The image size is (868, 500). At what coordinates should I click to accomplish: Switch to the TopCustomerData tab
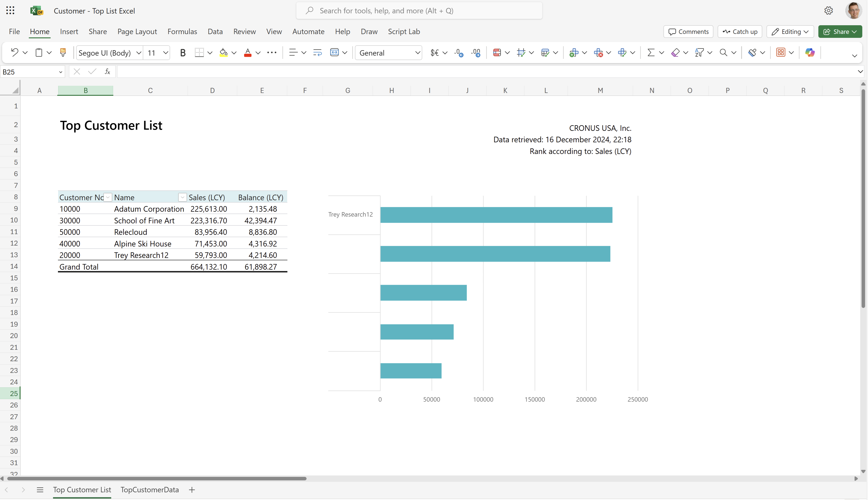click(x=150, y=489)
